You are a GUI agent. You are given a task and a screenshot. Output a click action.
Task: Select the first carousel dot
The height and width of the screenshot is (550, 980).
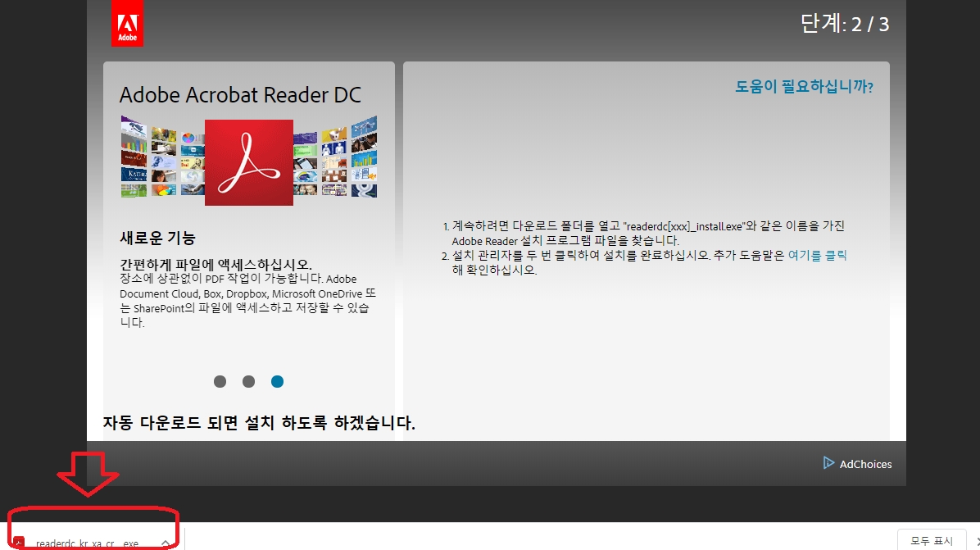click(220, 381)
